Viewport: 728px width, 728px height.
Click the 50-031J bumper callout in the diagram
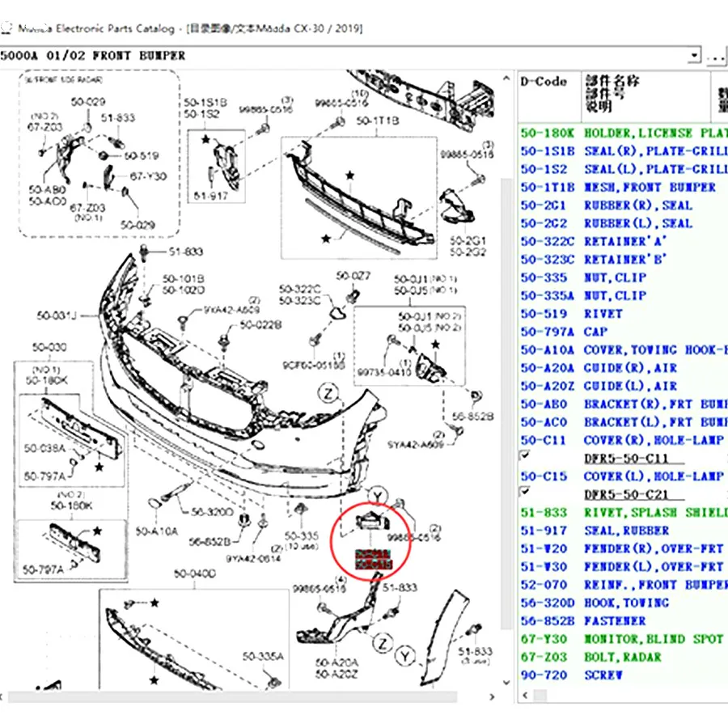(57, 316)
